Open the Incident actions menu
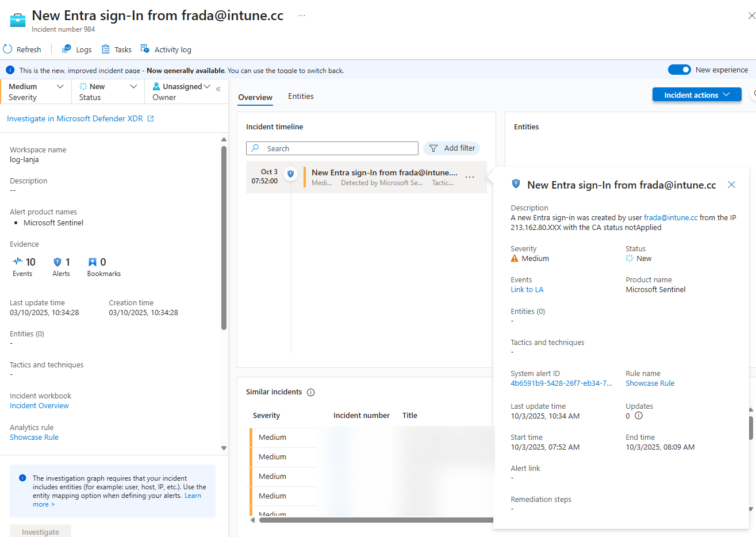The image size is (756, 537). [x=696, y=95]
